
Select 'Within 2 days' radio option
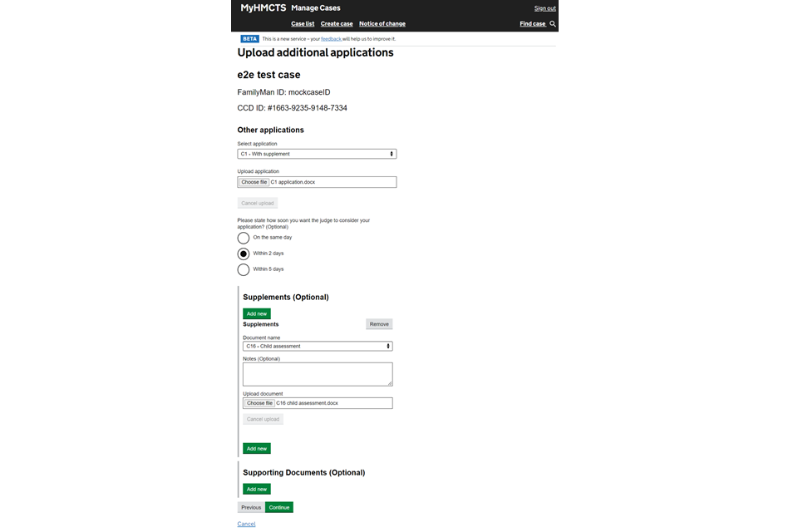(244, 254)
